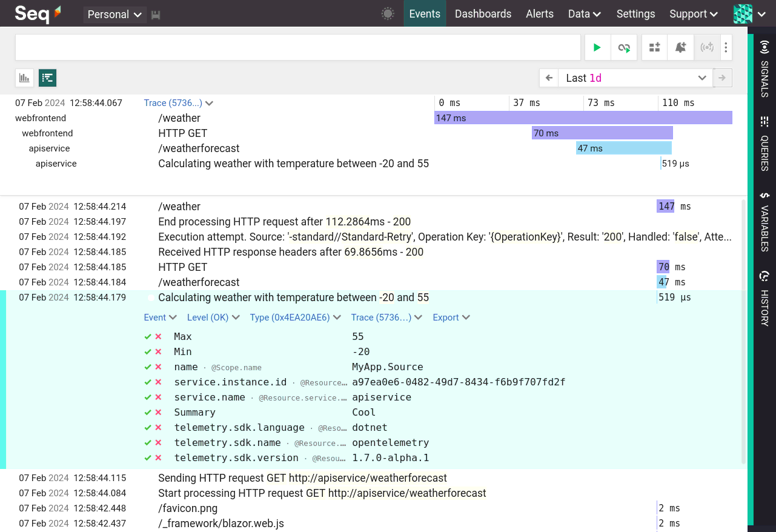Open the three-dot more options menu
The width and height of the screenshot is (776, 532).
tap(726, 47)
